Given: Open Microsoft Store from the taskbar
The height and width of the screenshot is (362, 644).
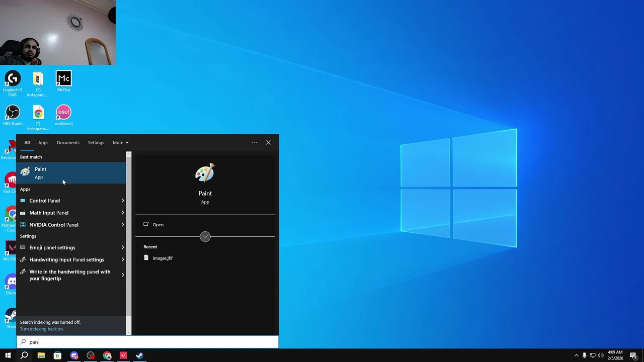Looking at the screenshot, I should [57, 355].
